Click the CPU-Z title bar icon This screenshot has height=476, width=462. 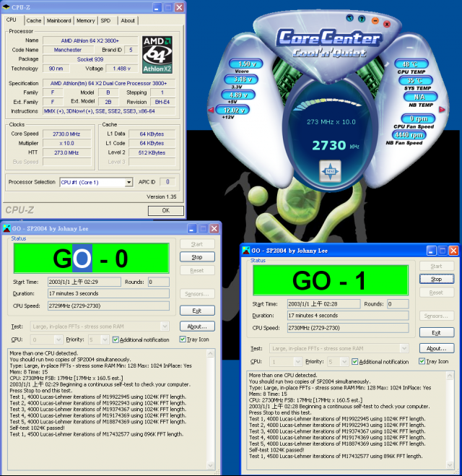[6, 7]
